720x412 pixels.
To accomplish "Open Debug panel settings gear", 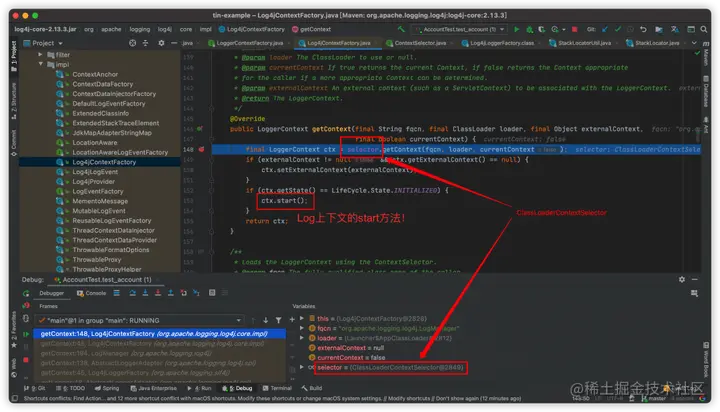I will (x=682, y=279).
